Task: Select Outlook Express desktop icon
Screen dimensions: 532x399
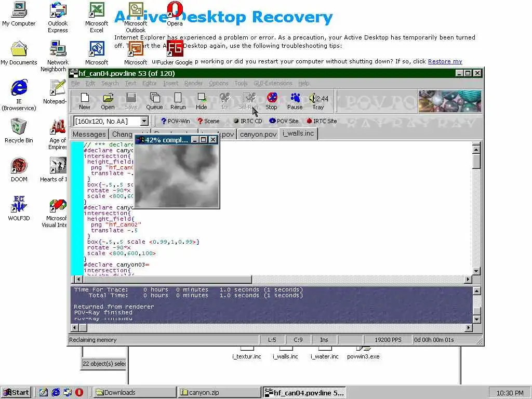Action: pyautogui.click(x=58, y=18)
